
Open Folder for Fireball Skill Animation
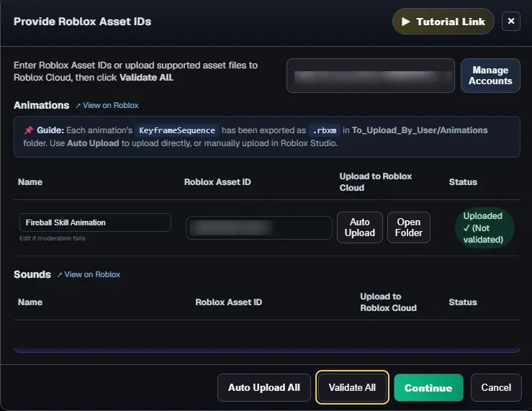pos(409,227)
